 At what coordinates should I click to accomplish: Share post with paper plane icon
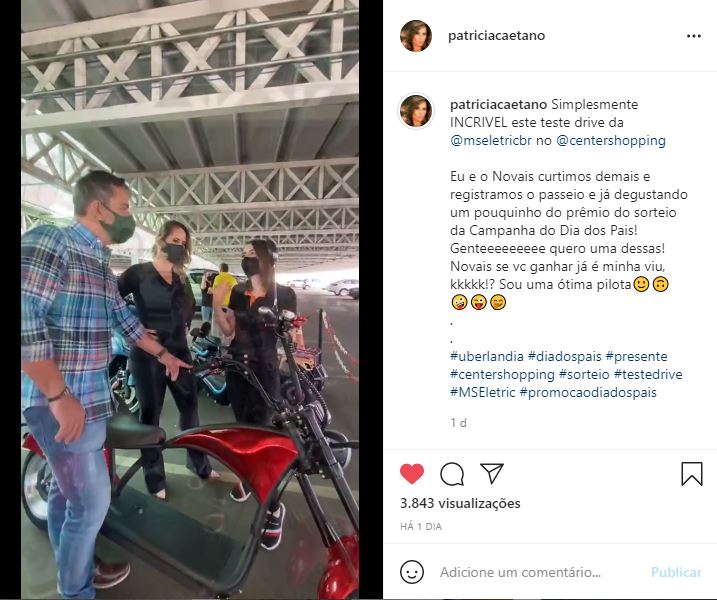pos(492,473)
